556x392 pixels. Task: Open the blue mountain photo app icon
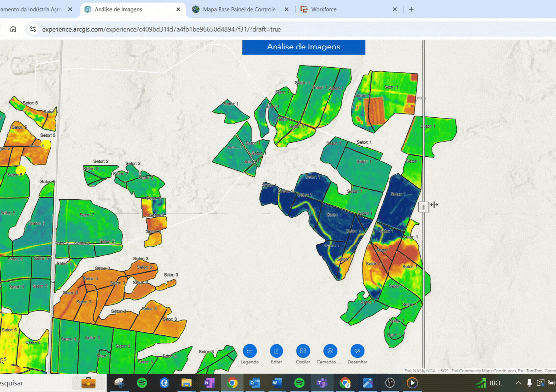[x=368, y=383]
